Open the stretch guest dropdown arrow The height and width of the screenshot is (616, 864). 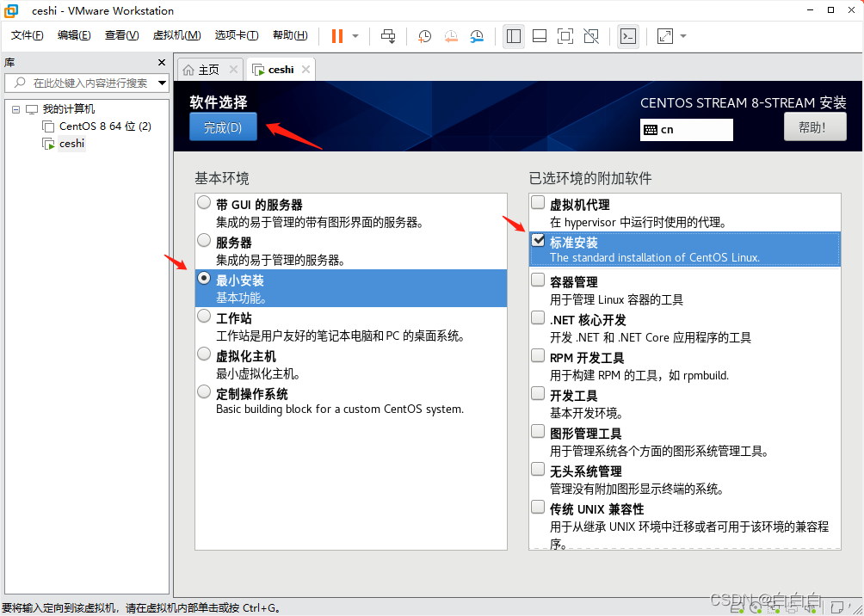pyautogui.click(x=683, y=36)
